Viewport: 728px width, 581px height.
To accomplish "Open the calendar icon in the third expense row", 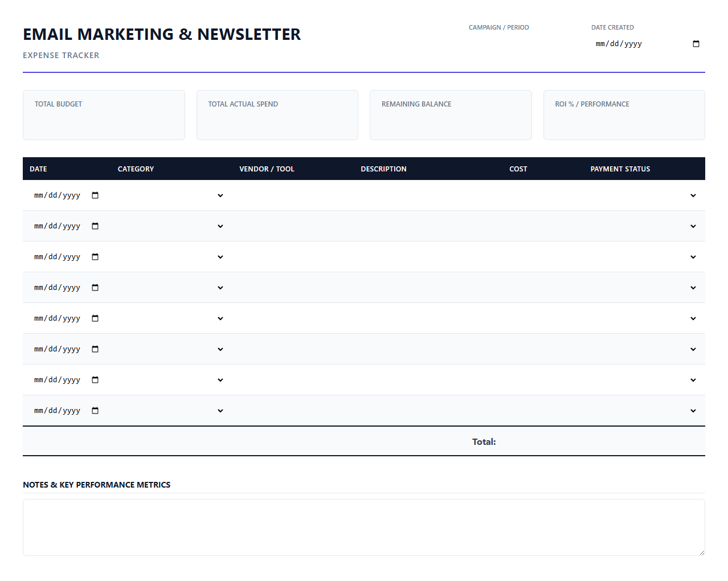I will click(95, 257).
